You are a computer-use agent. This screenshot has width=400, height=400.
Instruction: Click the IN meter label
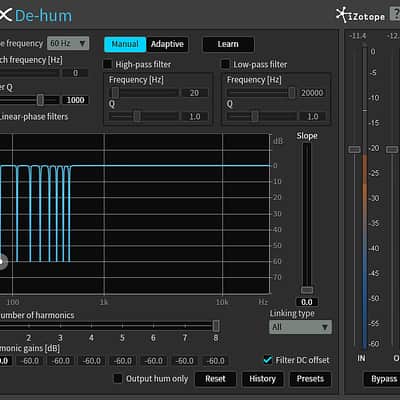coord(361,358)
